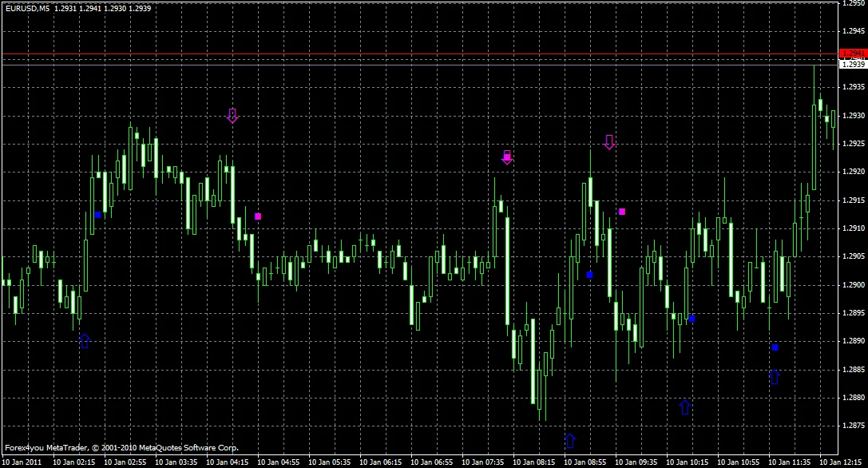The image size is (868, 468).
Task: Select the magenta down arrow above 09:15 candles
Action: coord(609,142)
